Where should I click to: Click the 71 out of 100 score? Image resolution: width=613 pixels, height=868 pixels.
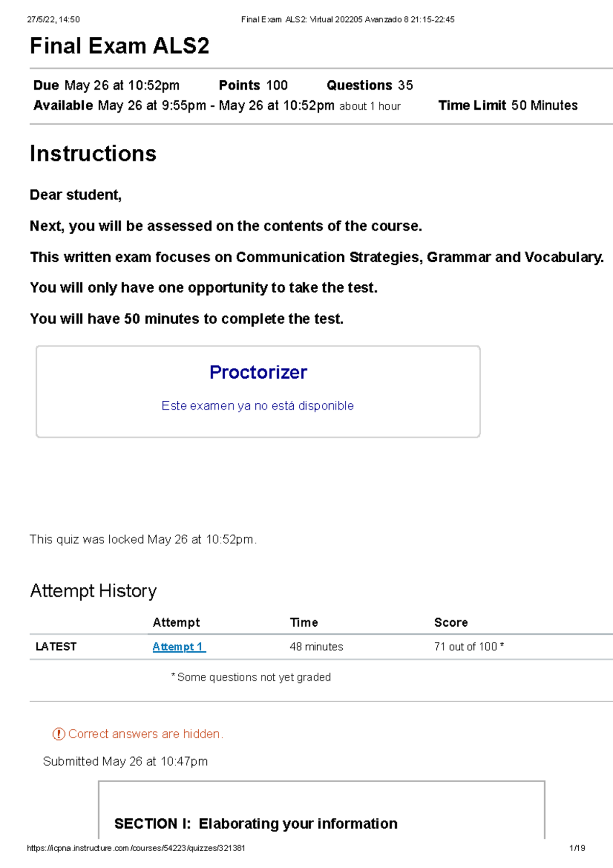point(468,647)
